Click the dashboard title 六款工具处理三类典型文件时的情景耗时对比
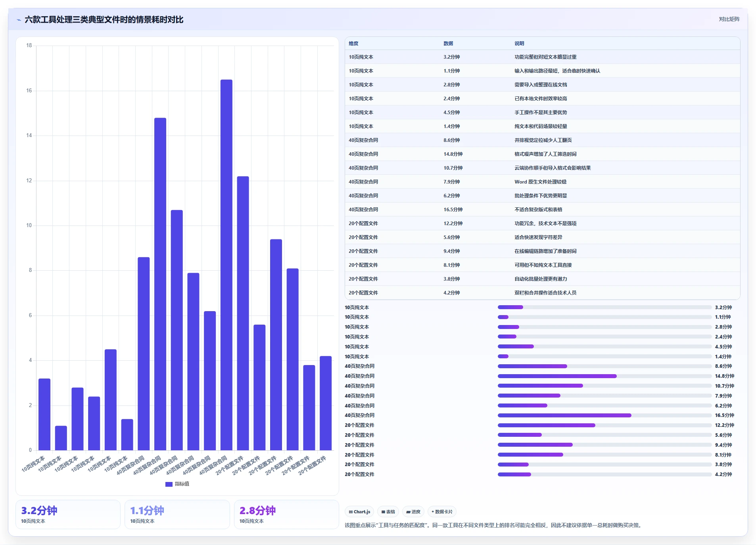The image size is (756, 545). pos(104,20)
